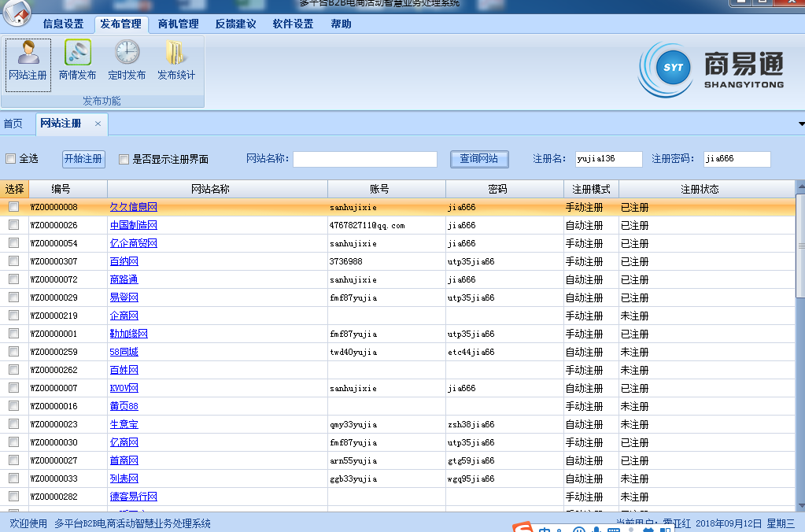This screenshot has height=532, width=805.
Task: Open the 商情发布 megaphone icon
Action: (x=78, y=61)
